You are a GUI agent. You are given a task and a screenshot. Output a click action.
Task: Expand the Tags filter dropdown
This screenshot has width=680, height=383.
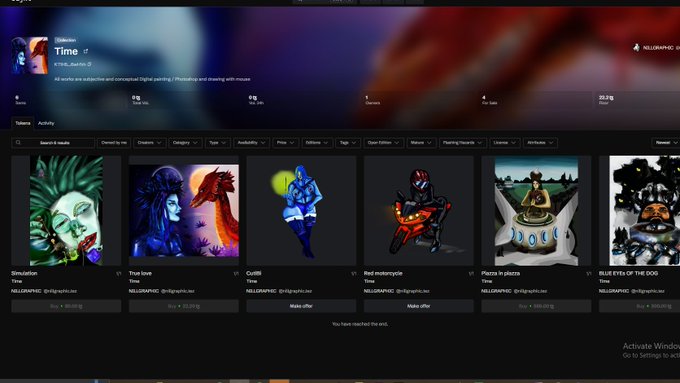pyautogui.click(x=348, y=143)
